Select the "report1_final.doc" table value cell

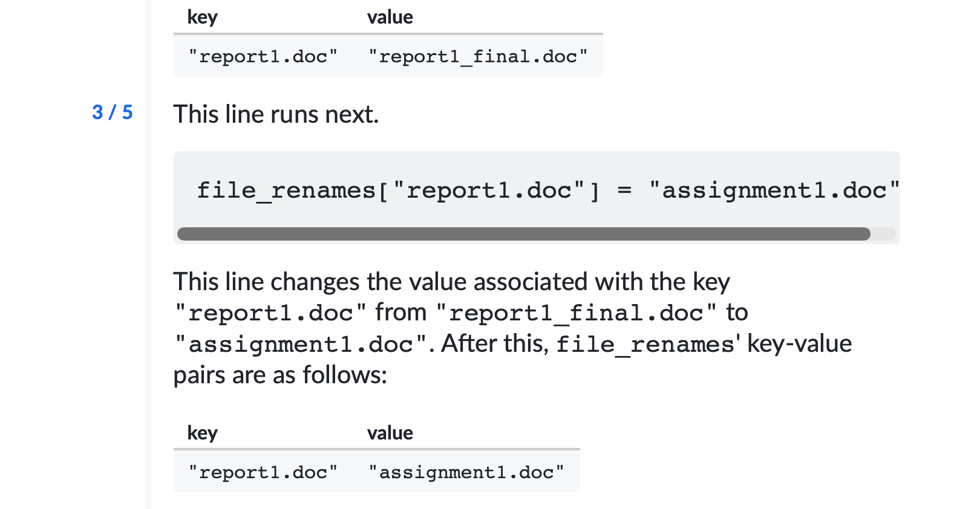pyautogui.click(x=479, y=56)
